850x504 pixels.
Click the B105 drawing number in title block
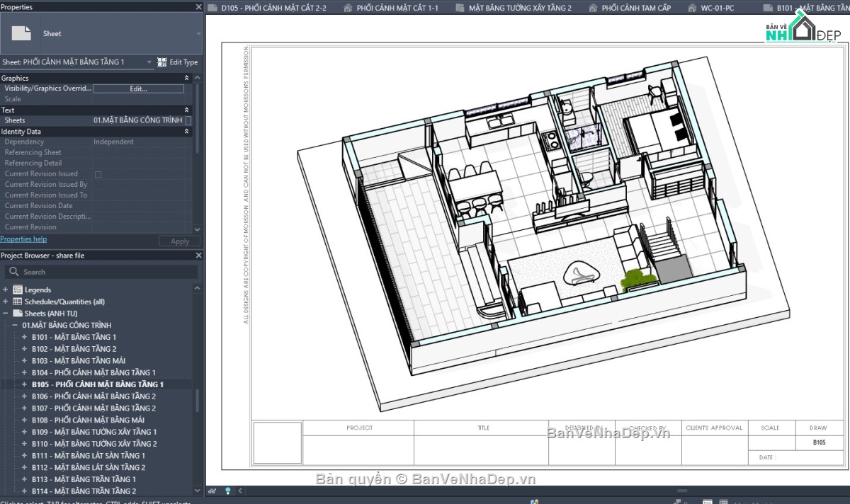819,442
